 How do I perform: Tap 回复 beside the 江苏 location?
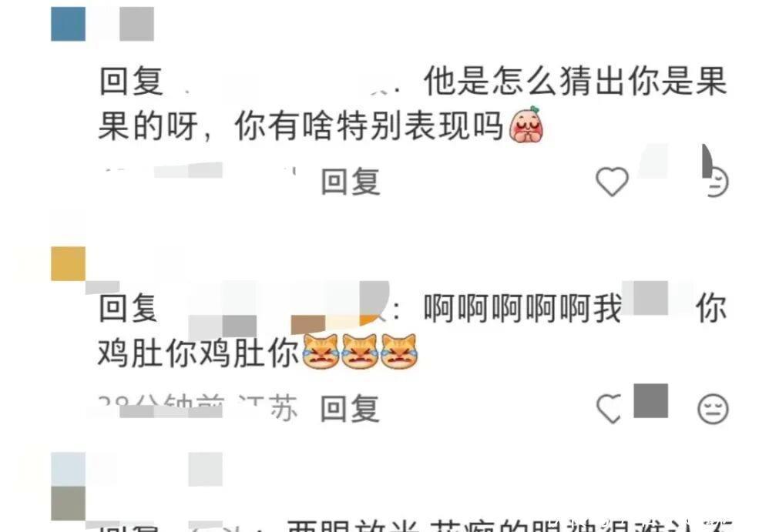(351, 408)
